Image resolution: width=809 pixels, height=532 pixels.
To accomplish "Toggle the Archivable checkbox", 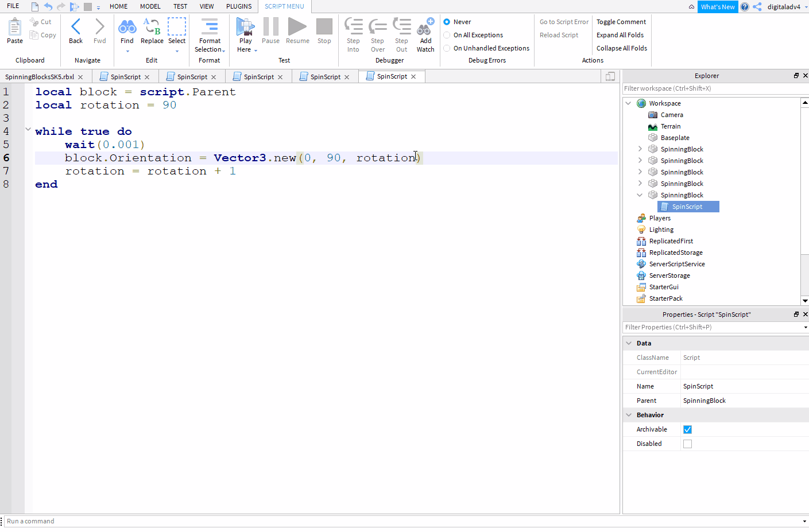I will (687, 429).
